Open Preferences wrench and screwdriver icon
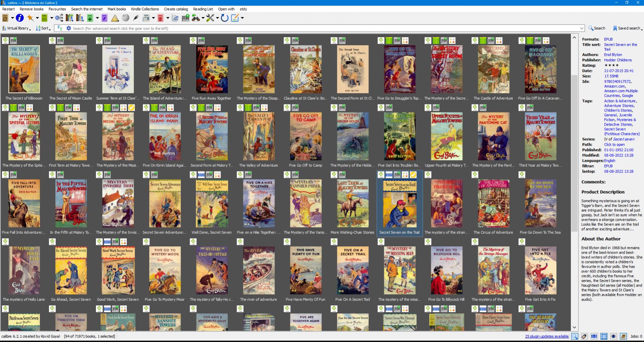 [x=210, y=18]
